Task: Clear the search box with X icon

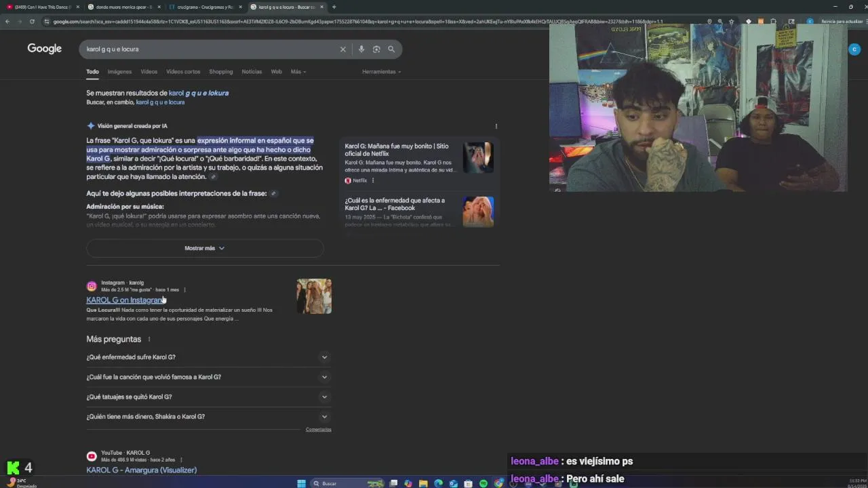Action: pyautogui.click(x=342, y=49)
